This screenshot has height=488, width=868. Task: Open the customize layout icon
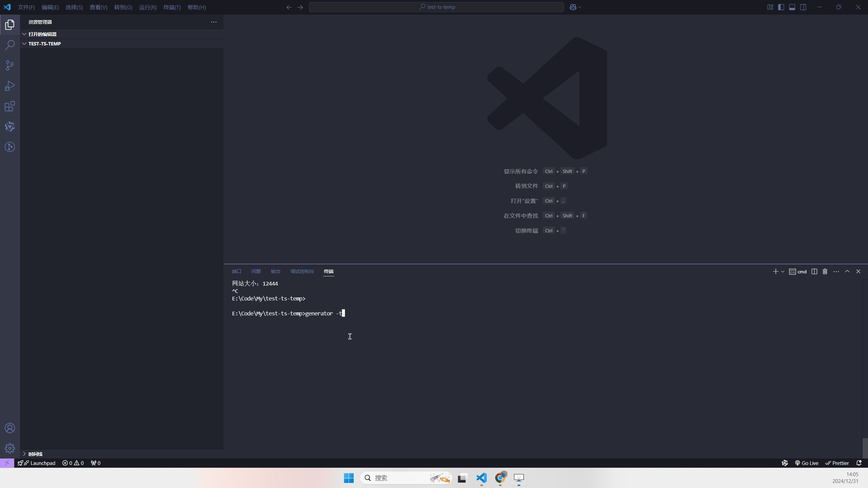[770, 7]
